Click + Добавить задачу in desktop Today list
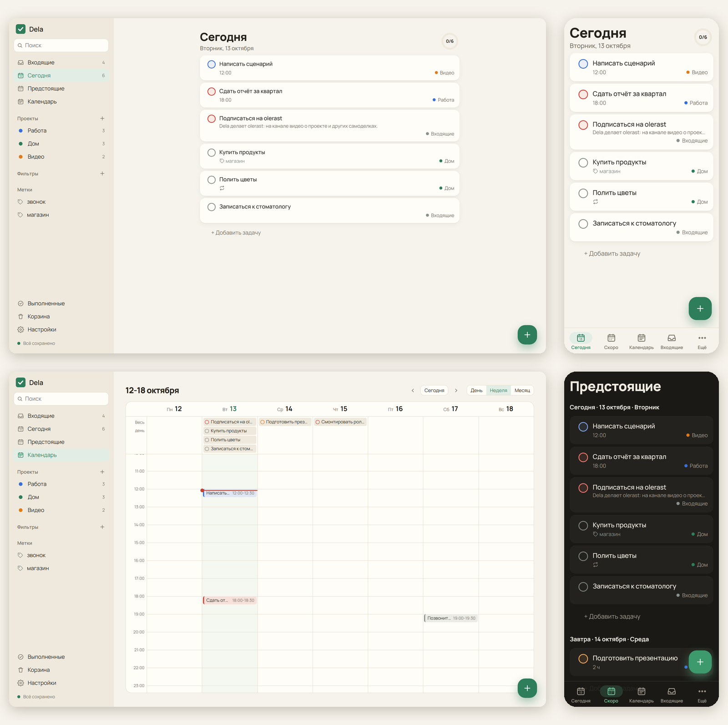The width and height of the screenshot is (728, 725). coord(236,232)
